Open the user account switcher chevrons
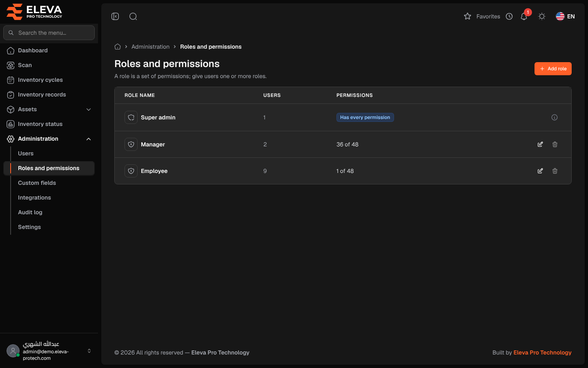The width and height of the screenshot is (588, 368). 89,351
